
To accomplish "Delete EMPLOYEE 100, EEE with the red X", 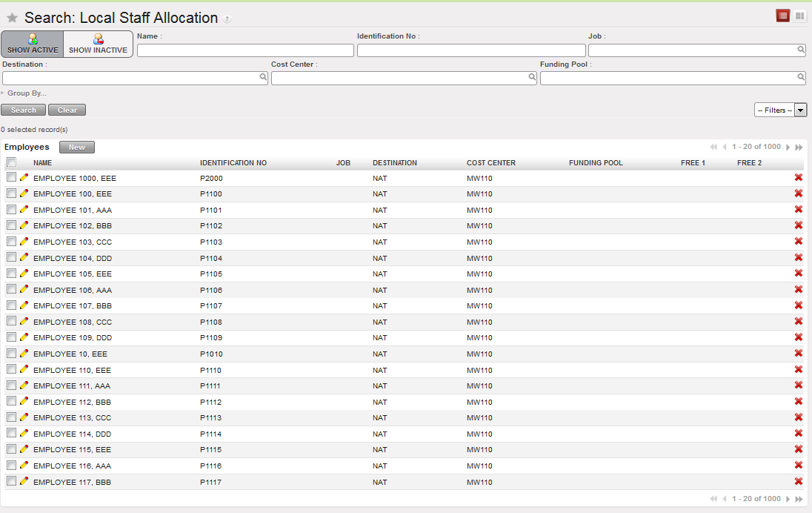I will (x=799, y=193).
